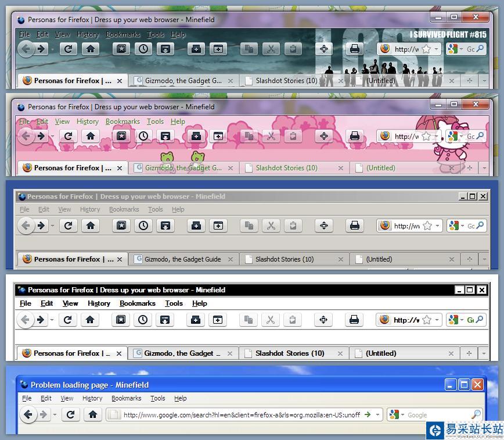The width and height of the screenshot is (504, 440).
Task: Open View menu in the high-contrast window
Action: (x=70, y=303)
